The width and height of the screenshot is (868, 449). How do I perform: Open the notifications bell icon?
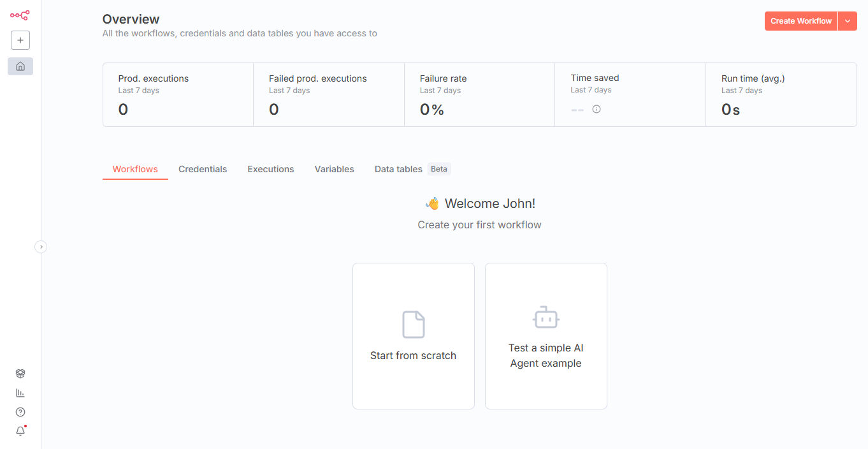pyautogui.click(x=20, y=431)
